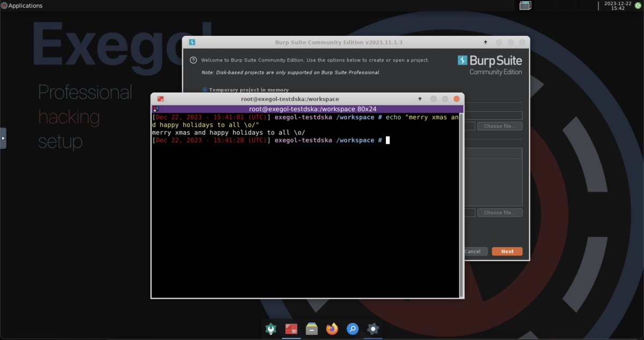Click the Burp Suite title bar lightning icon
Image resolution: width=644 pixels, height=340 pixels.
(x=192, y=42)
